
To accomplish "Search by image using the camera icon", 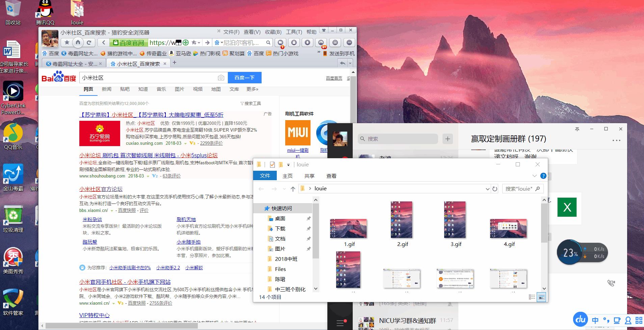I will click(x=221, y=78).
